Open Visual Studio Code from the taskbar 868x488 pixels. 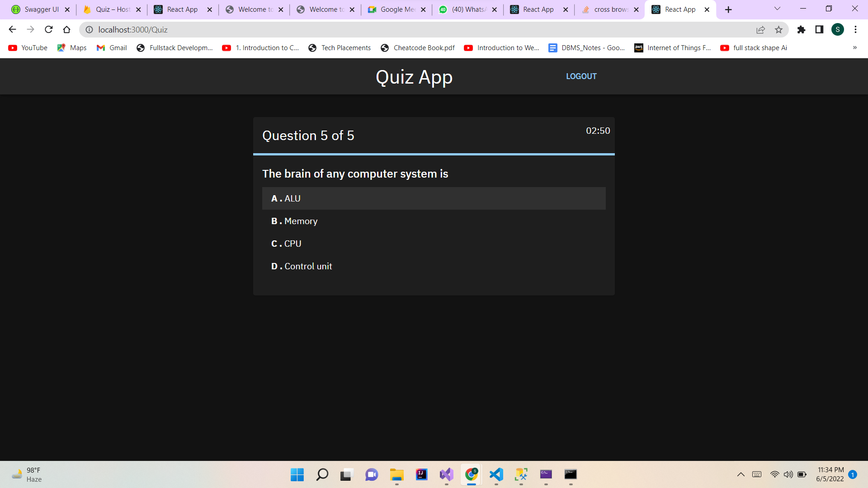click(x=496, y=475)
